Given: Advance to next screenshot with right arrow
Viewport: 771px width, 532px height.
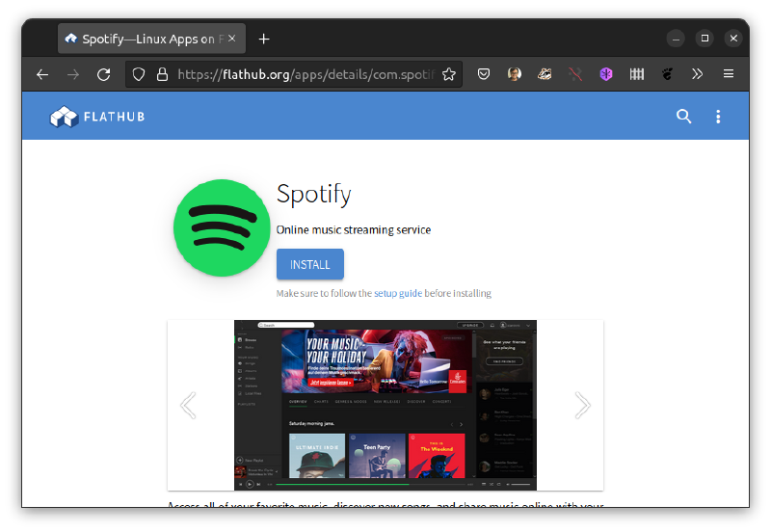Looking at the screenshot, I should pyautogui.click(x=582, y=405).
